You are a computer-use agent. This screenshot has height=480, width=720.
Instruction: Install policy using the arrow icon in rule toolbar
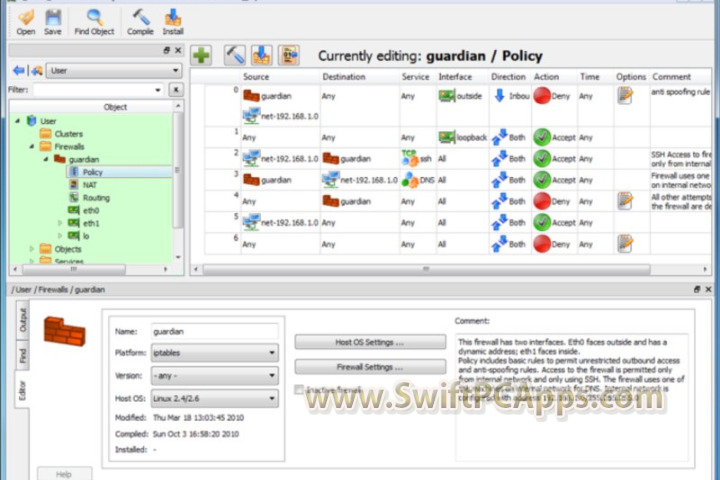point(262,56)
